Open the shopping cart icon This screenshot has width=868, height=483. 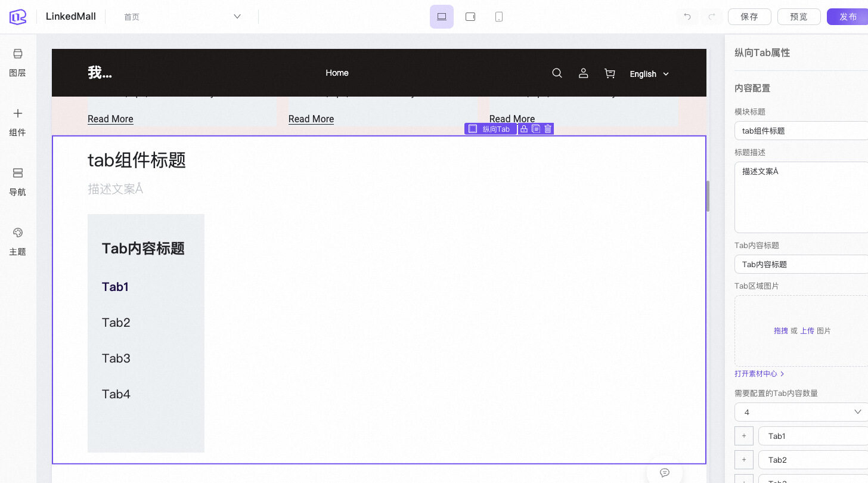tap(609, 73)
